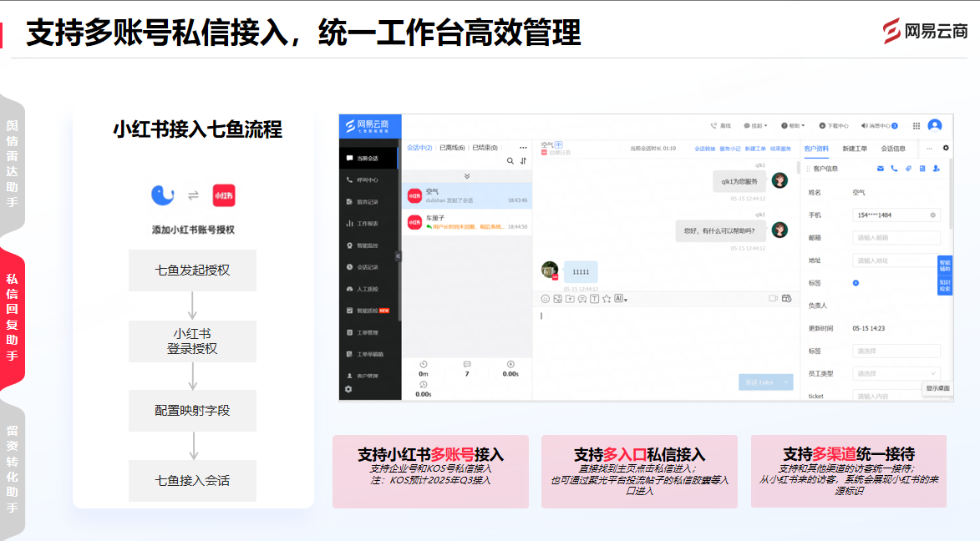The image size is (980, 541).
Task: Open the 员工类型 dropdown
Action: coord(896,373)
